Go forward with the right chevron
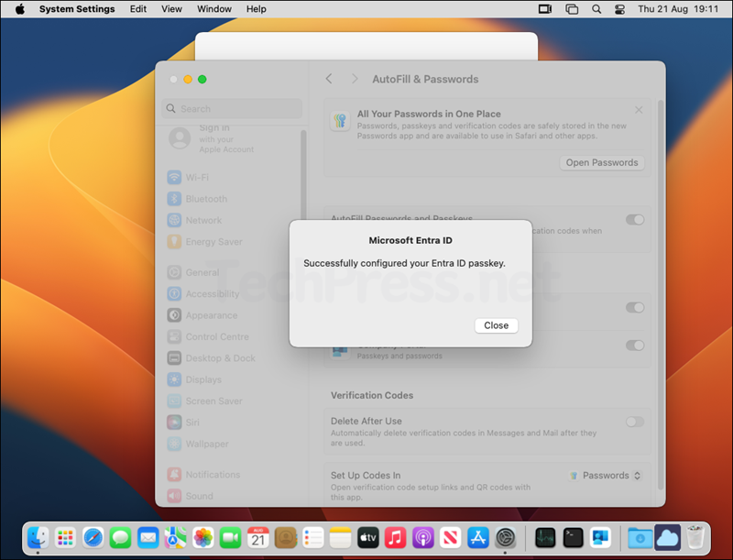This screenshot has height=560, width=733. click(x=355, y=79)
